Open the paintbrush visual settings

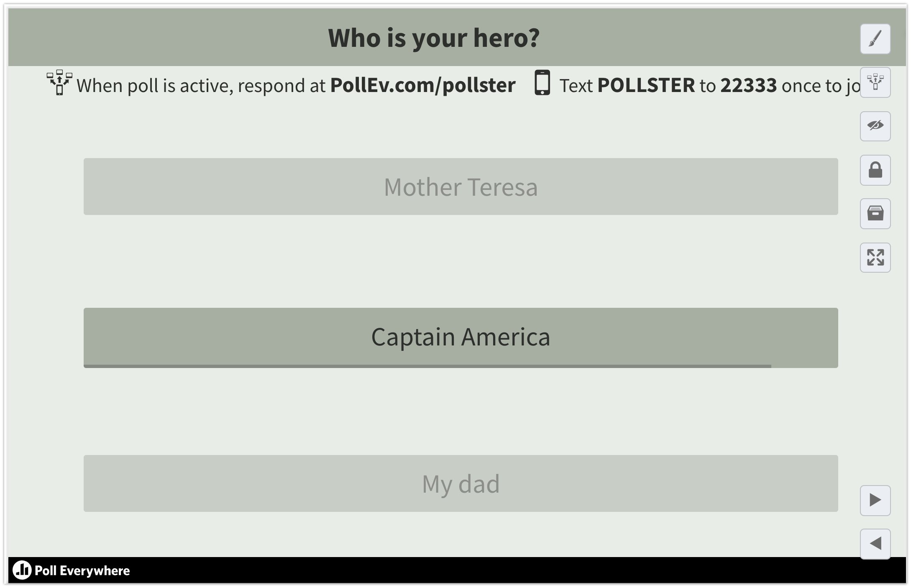875,39
